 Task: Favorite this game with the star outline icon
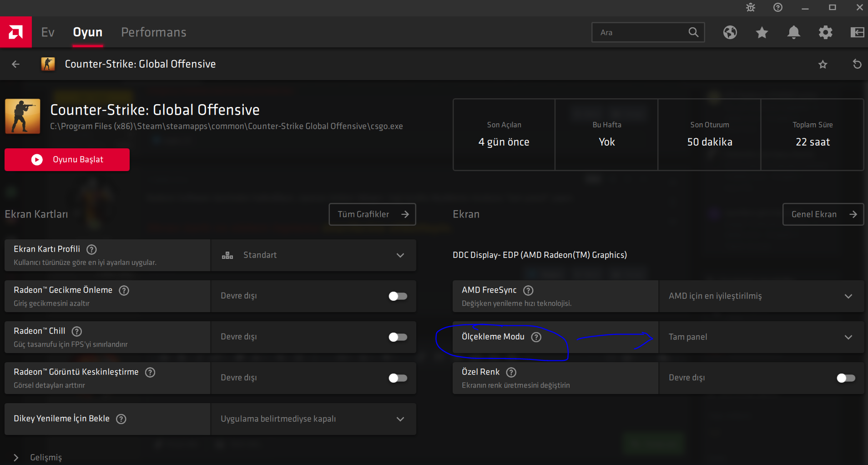pos(823,64)
